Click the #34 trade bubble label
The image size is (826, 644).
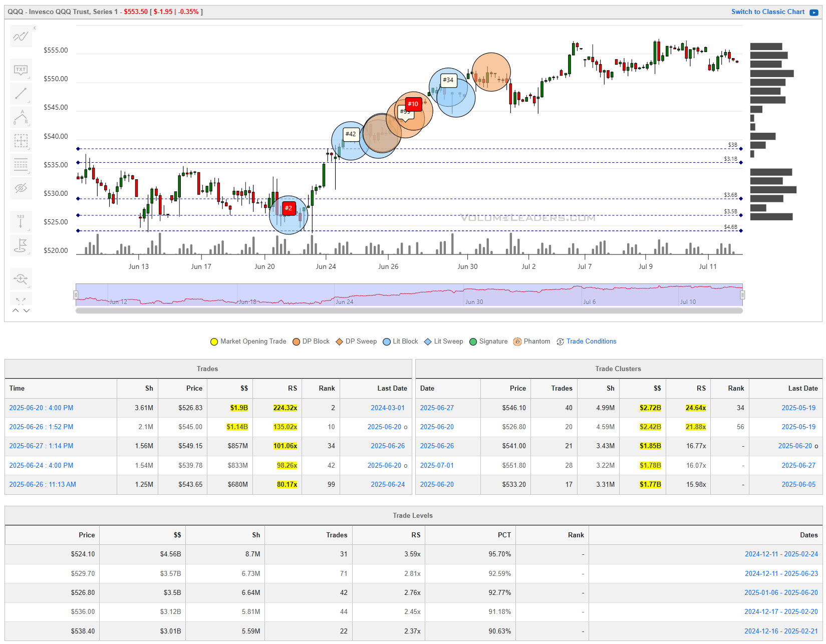pos(448,80)
